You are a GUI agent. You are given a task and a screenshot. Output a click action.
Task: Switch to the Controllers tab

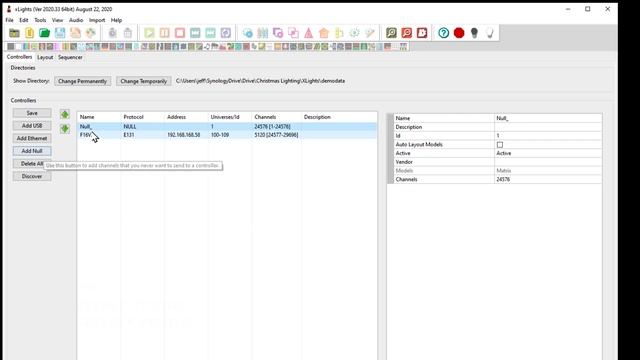point(19,57)
